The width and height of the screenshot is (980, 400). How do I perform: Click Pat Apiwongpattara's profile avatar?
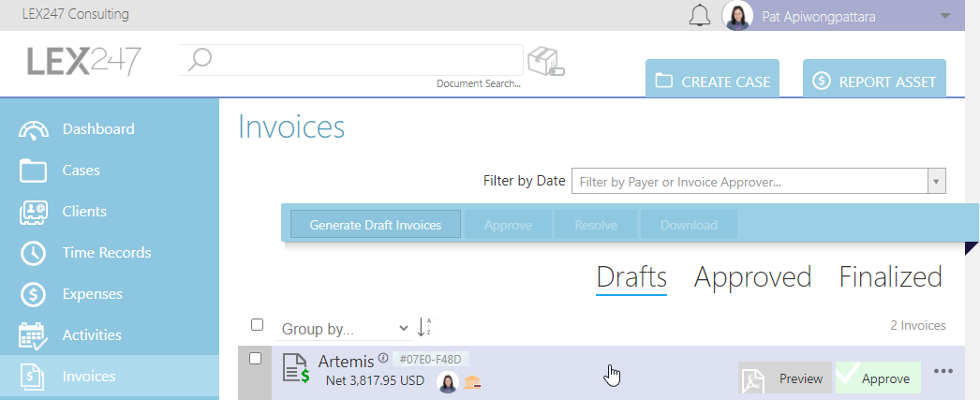coord(737,16)
